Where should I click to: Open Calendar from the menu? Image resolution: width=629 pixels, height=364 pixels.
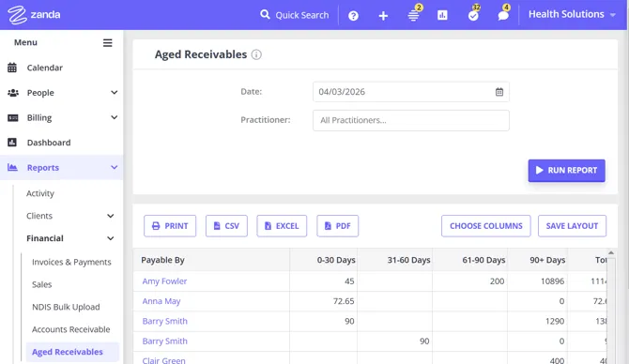[x=44, y=68]
